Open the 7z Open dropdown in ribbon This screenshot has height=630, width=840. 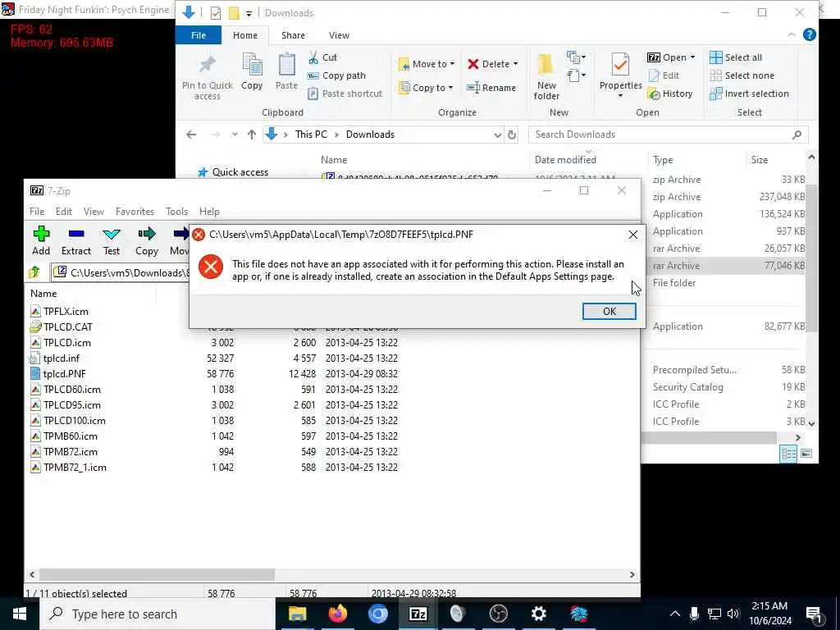click(692, 57)
